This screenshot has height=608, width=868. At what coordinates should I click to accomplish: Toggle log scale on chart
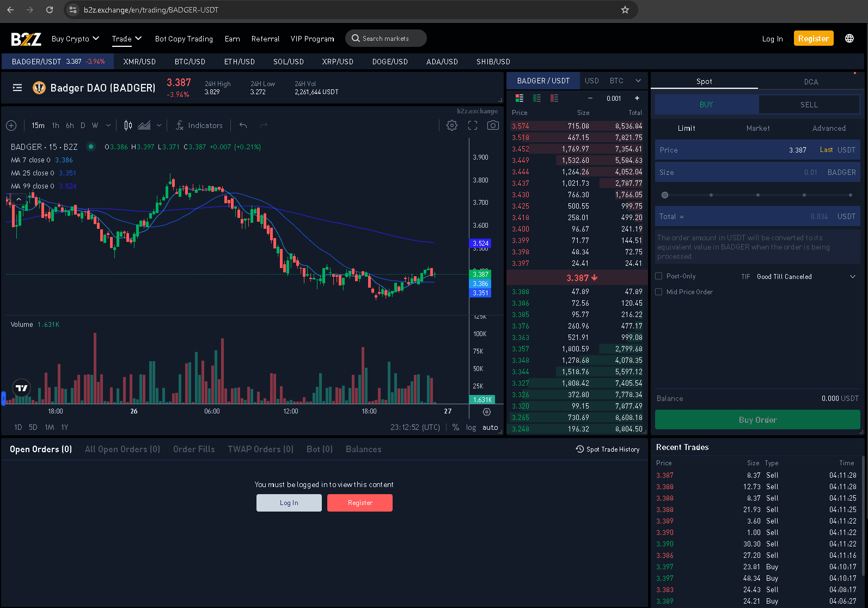pyautogui.click(x=471, y=428)
